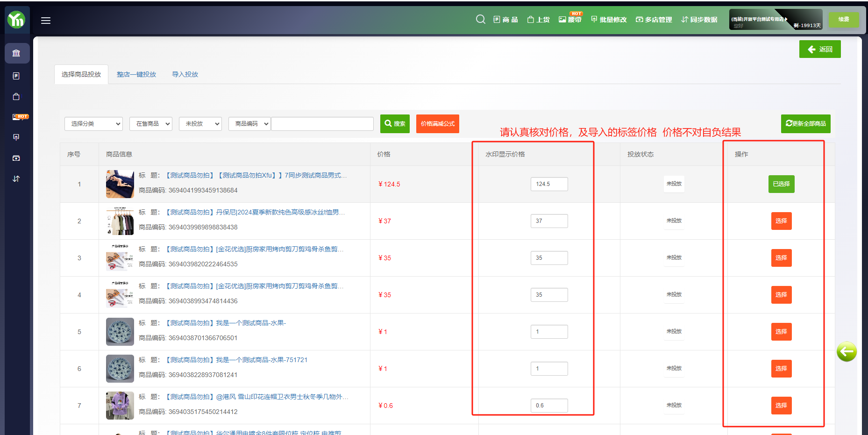Click the orange 价格满减公式 button
868x435 pixels.
(x=437, y=124)
